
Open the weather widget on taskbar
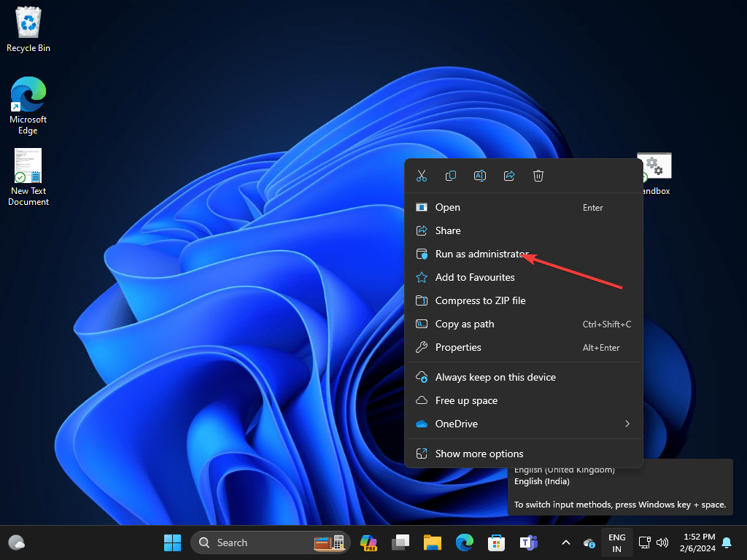click(17, 542)
